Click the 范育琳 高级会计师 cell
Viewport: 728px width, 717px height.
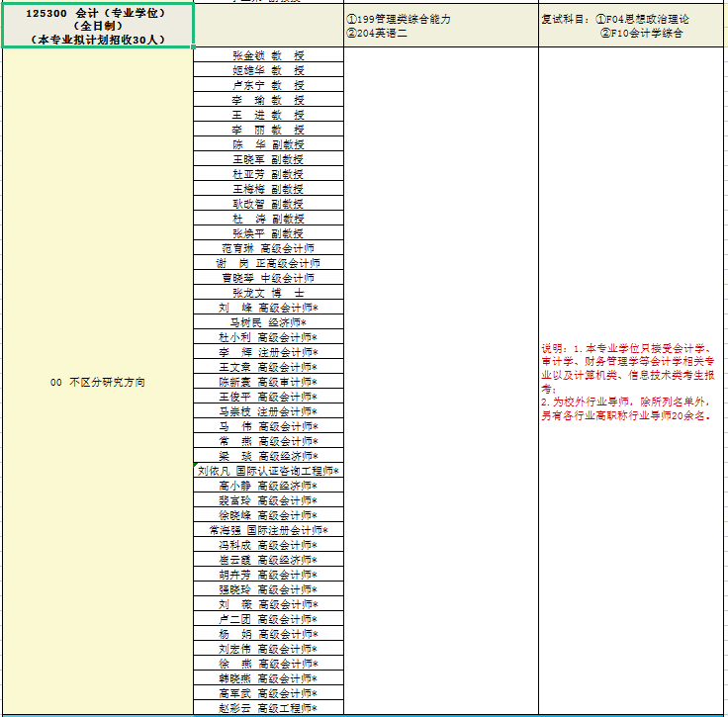tap(268, 248)
